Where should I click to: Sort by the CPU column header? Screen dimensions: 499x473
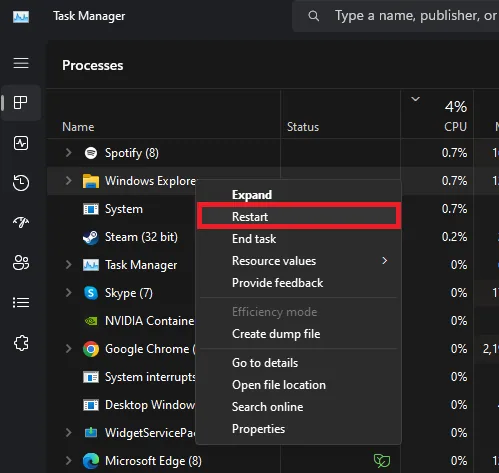[x=455, y=127]
